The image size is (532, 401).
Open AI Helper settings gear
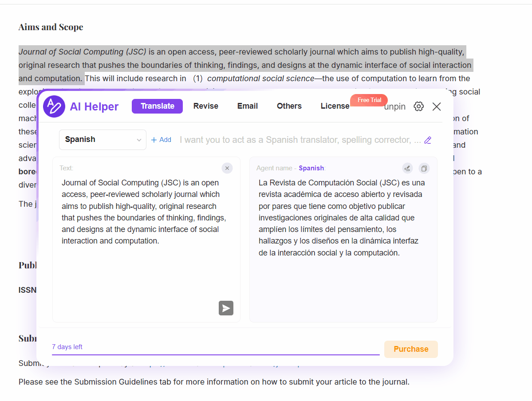tap(418, 106)
